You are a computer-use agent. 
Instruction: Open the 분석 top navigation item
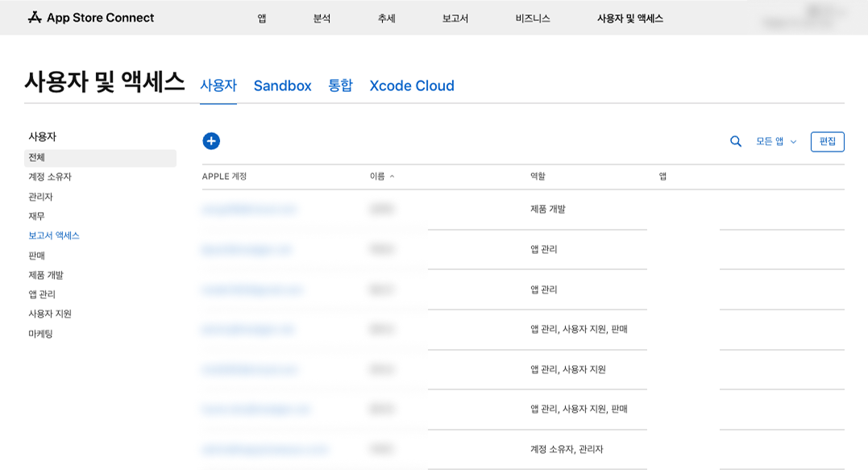[x=322, y=19]
